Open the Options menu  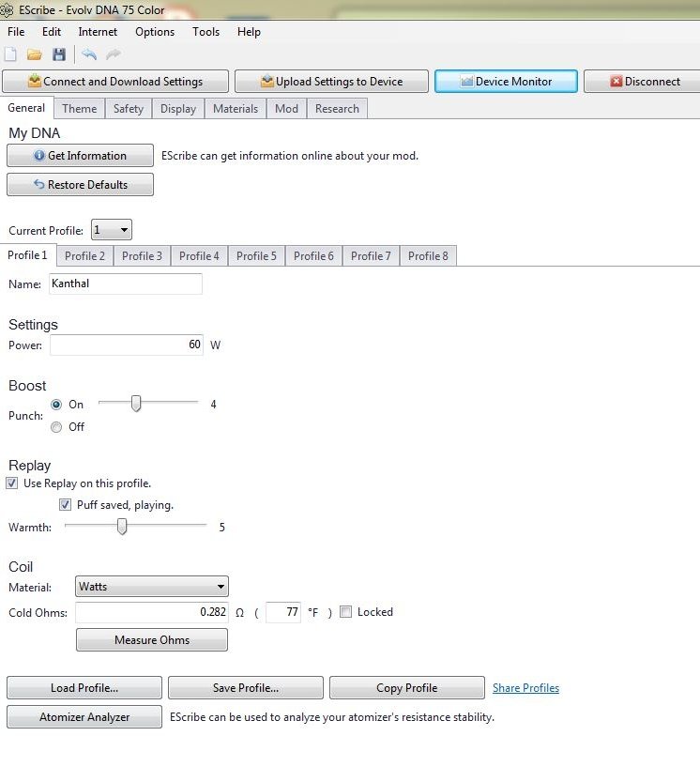155,32
